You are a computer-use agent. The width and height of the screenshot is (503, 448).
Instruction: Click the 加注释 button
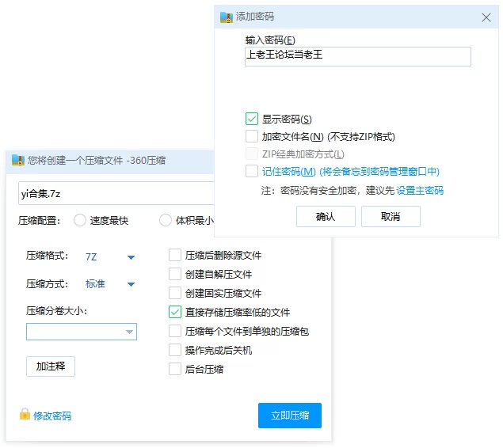click(51, 366)
